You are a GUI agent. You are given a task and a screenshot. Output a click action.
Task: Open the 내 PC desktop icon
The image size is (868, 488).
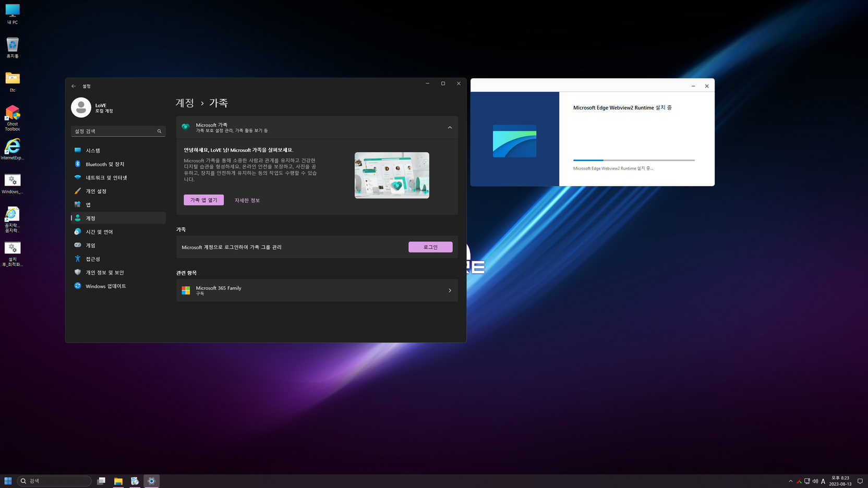(13, 14)
